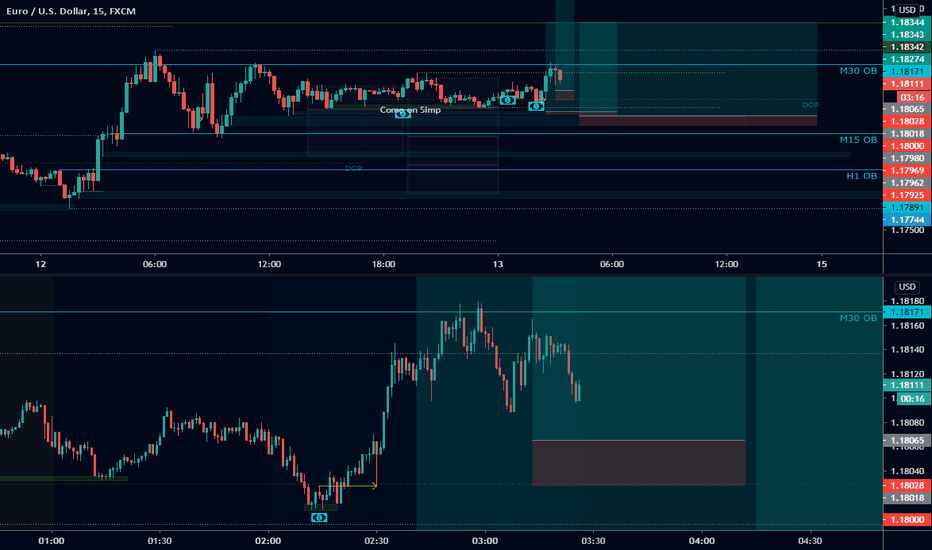
Task: Click the 1.17969 price label
Action: coord(907,171)
